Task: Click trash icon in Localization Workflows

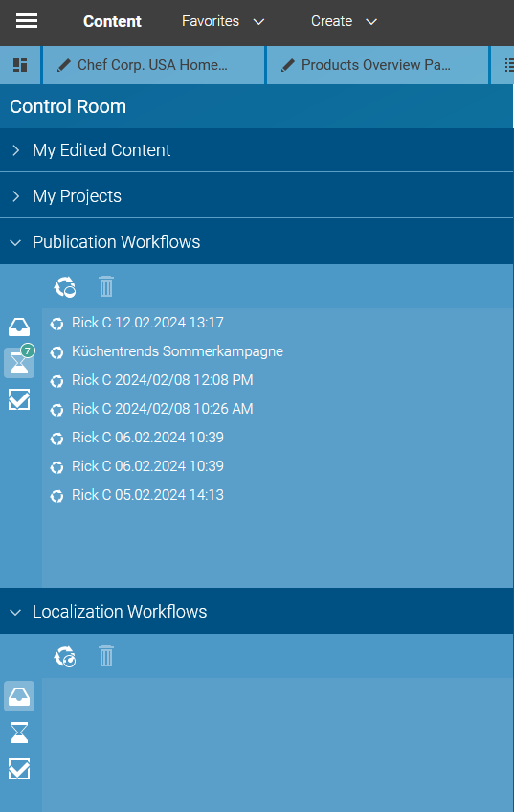Action: pyautogui.click(x=106, y=656)
